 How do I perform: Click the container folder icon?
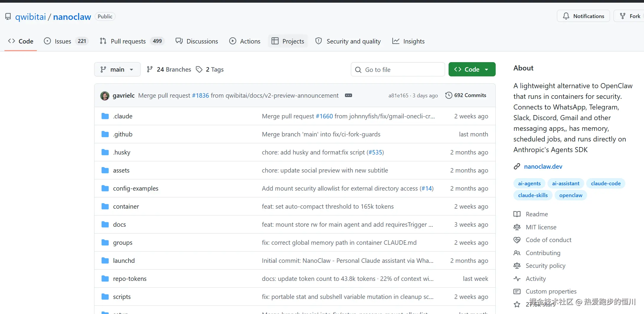pos(105,206)
